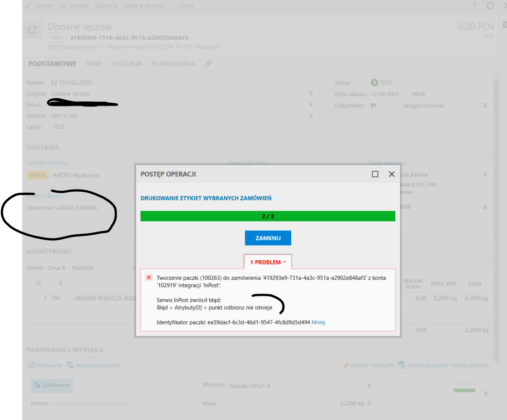Click the Mniej link in error details
The image size is (507, 420).
[319, 322]
